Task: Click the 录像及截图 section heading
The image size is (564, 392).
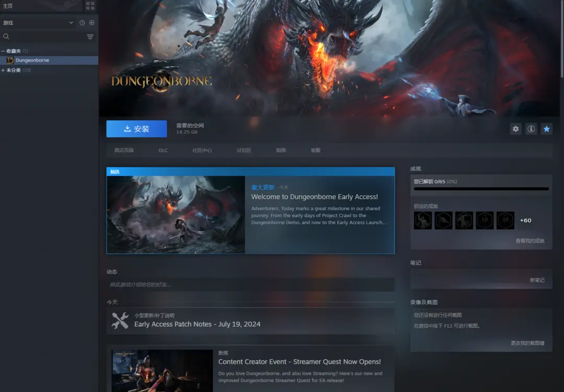Action: (x=424, y=302)
